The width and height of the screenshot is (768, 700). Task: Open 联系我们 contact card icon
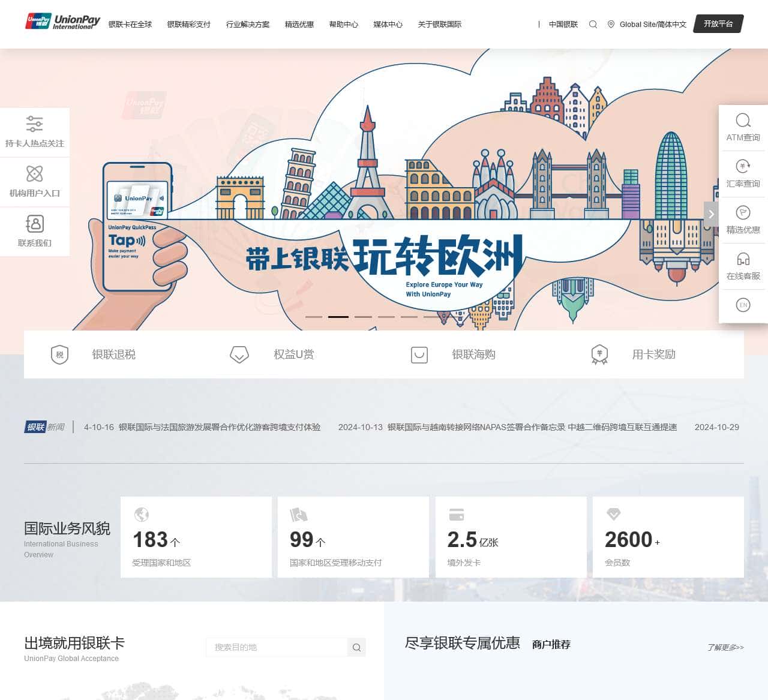(34, 224)
